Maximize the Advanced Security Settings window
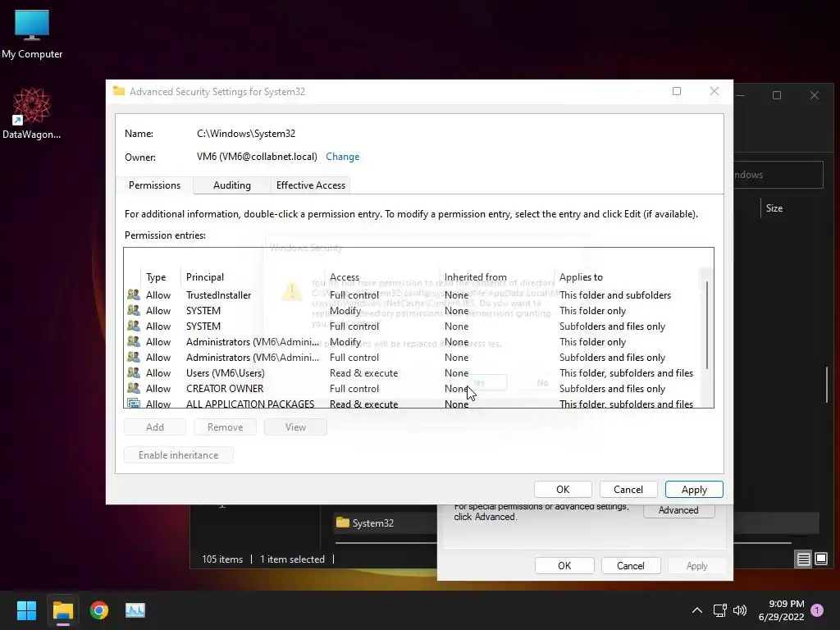 coord(677,91)
